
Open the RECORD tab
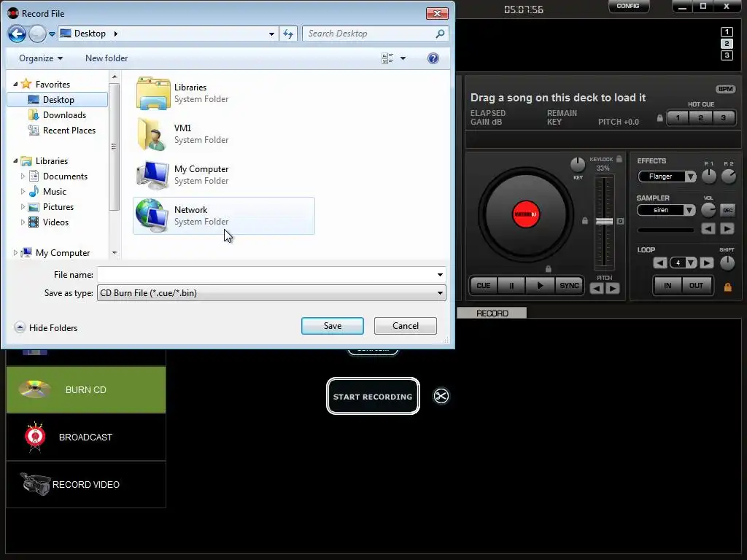click(x=492, y=313)
